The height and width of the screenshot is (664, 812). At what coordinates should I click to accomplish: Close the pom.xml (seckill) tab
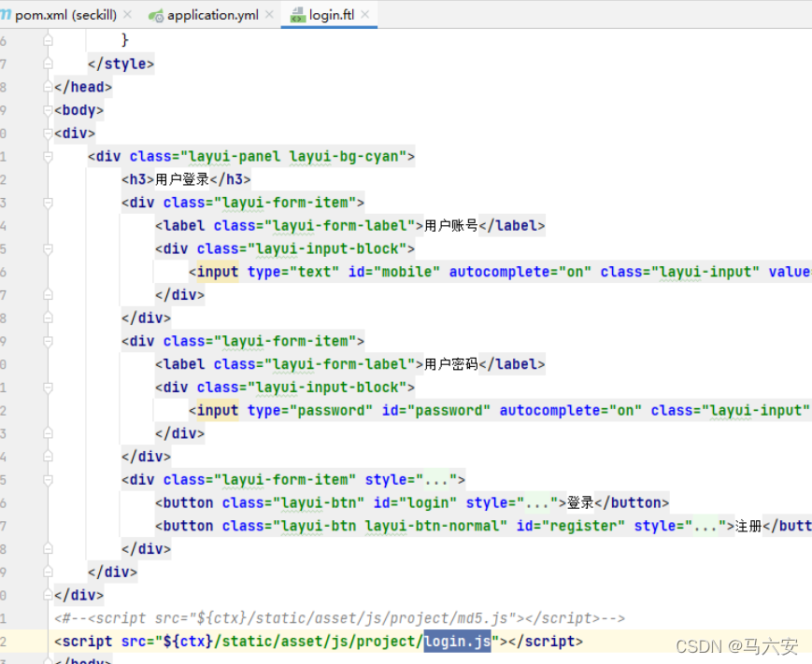pos(128,15)
